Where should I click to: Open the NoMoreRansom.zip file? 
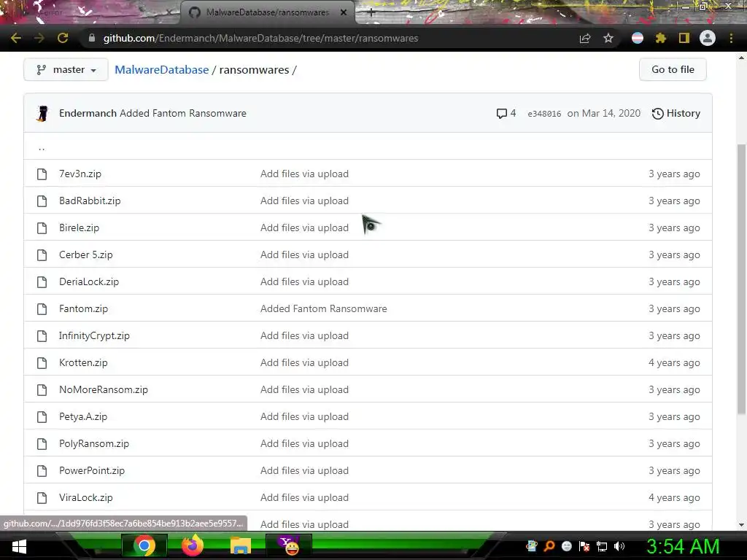(104, 389)
